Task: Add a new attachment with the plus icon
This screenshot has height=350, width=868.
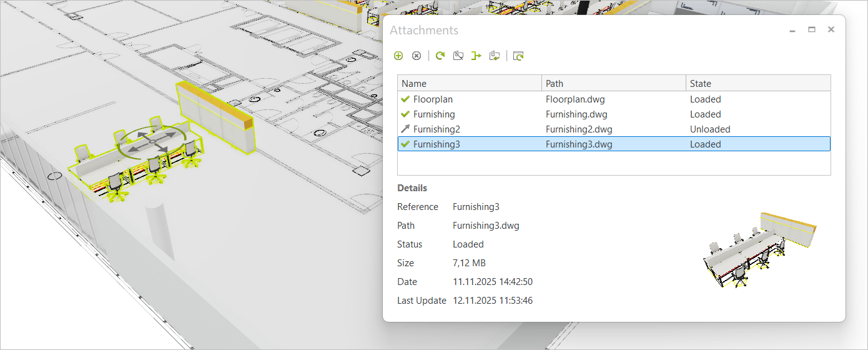Action: [398, 56]
